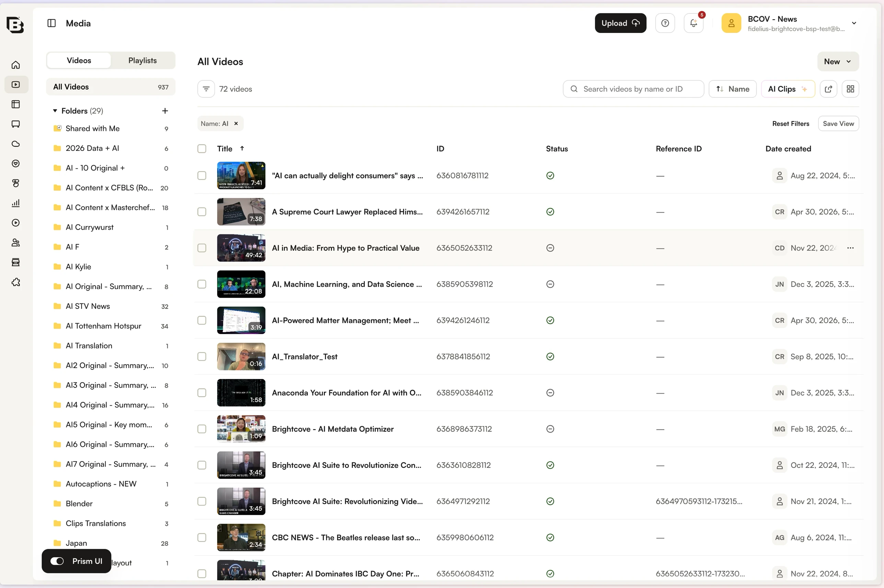Collapse the Folders tree triangle
The height and width of the screenshot is (588, 884).
[x=55, y=111]
